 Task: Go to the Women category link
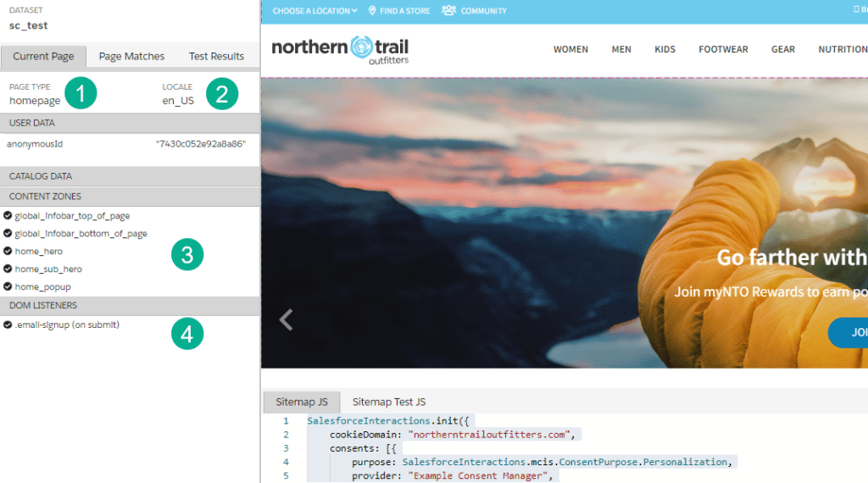[570, 49]
